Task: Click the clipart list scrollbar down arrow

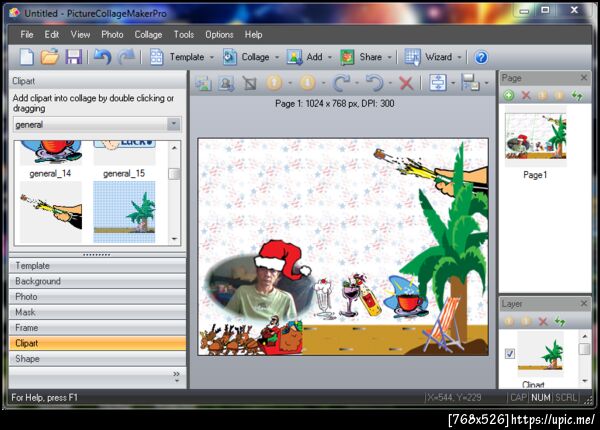Action: pos(174,239)
